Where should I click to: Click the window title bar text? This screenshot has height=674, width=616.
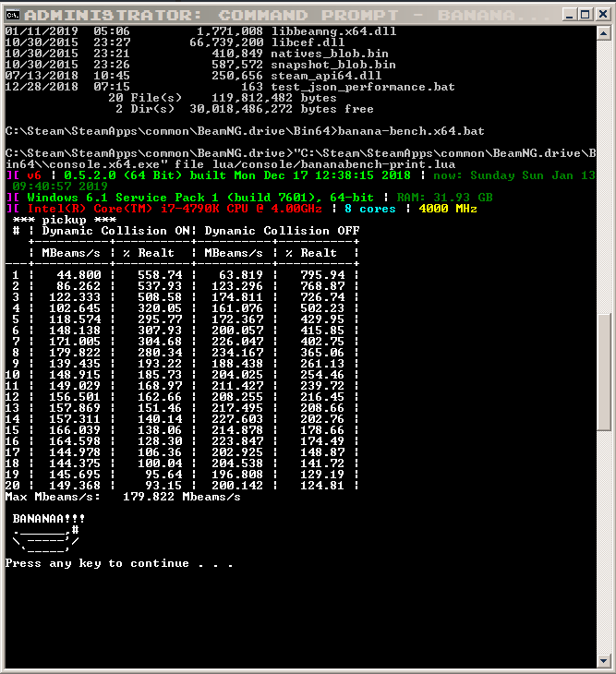[x=286, y=16]
